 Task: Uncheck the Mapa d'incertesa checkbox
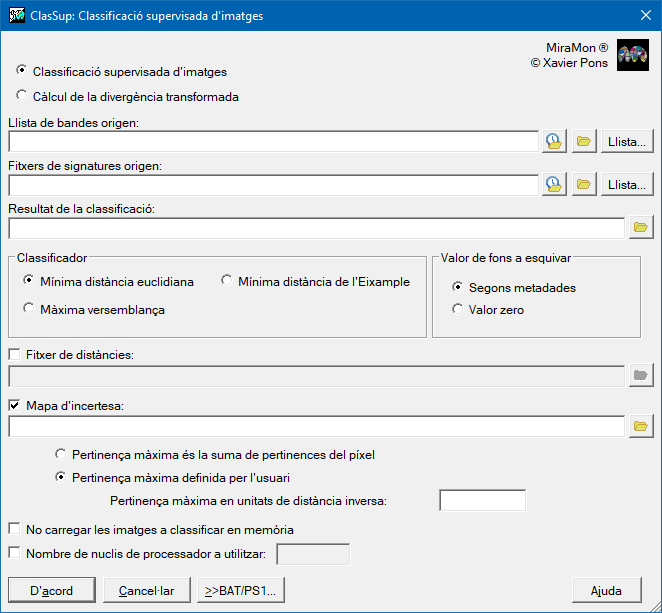14,406
